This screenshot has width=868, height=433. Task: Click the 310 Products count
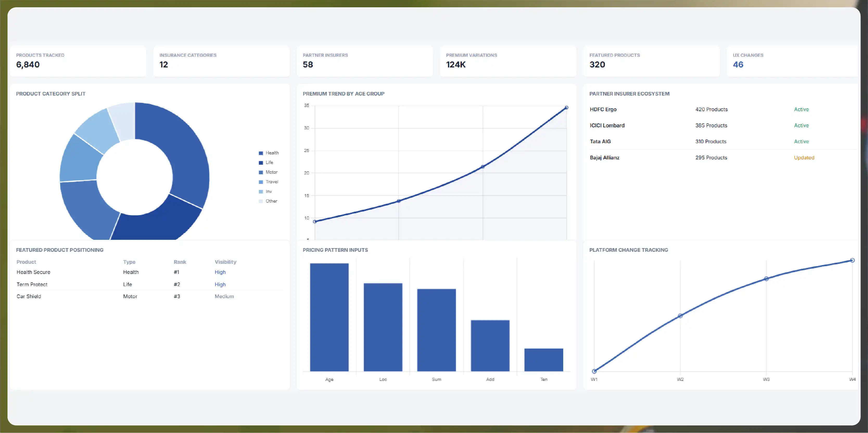[x=711, y=142]
